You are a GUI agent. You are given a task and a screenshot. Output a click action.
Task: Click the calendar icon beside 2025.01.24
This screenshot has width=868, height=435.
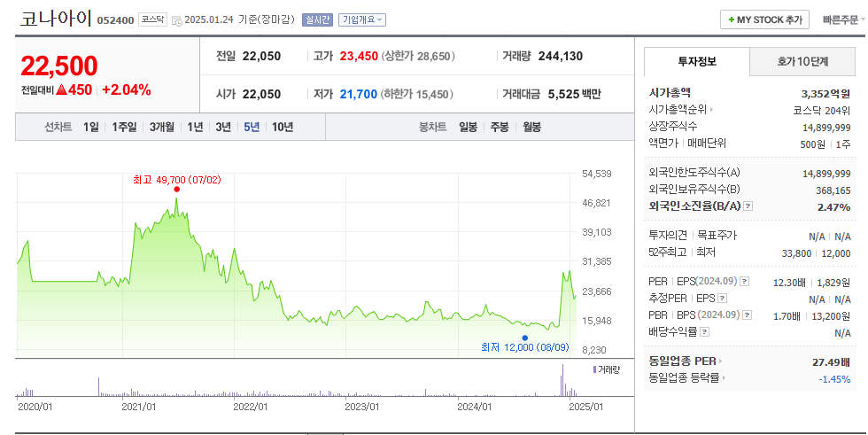[176, 20]
